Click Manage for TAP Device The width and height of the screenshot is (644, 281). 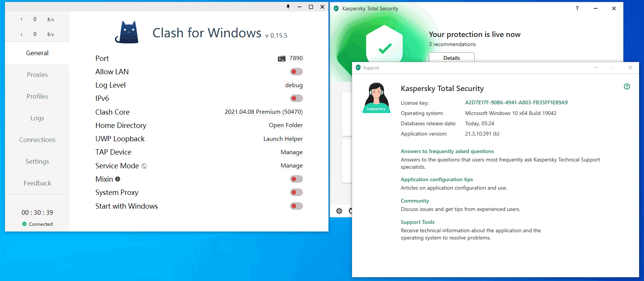tap(292, 152)
